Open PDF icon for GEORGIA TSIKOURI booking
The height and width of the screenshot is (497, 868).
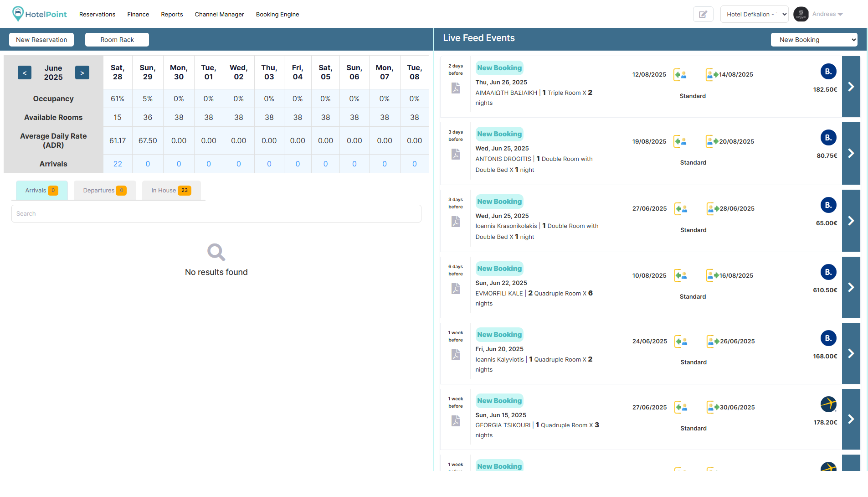coord(456,421)
